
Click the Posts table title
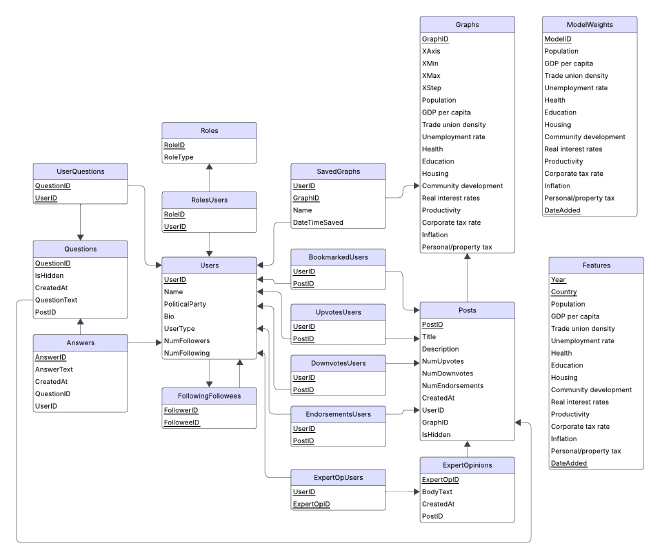click(467, 310)
